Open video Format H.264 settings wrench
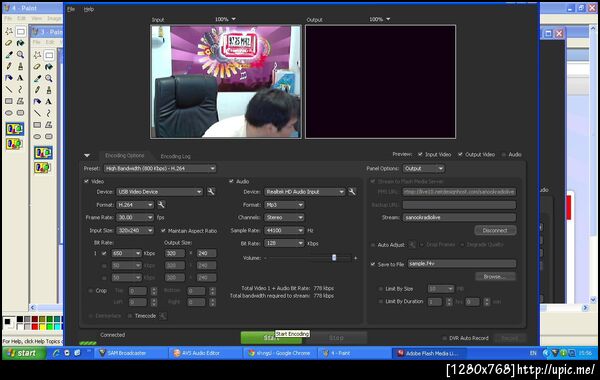 (161, 205)
